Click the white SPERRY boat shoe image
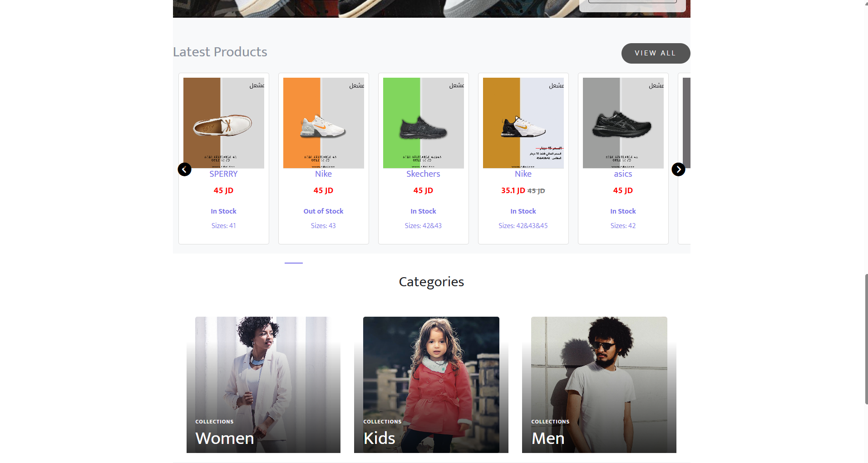 (223, 123)
